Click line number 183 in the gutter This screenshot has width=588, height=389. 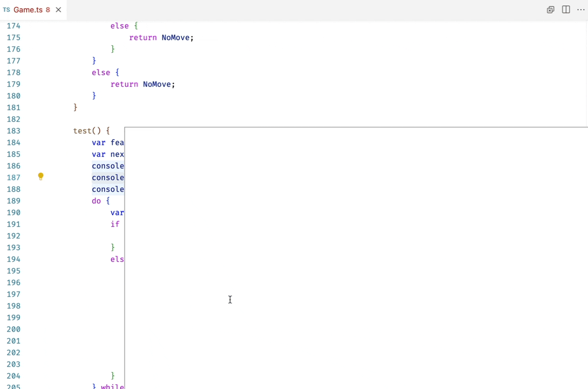[13, 130]
